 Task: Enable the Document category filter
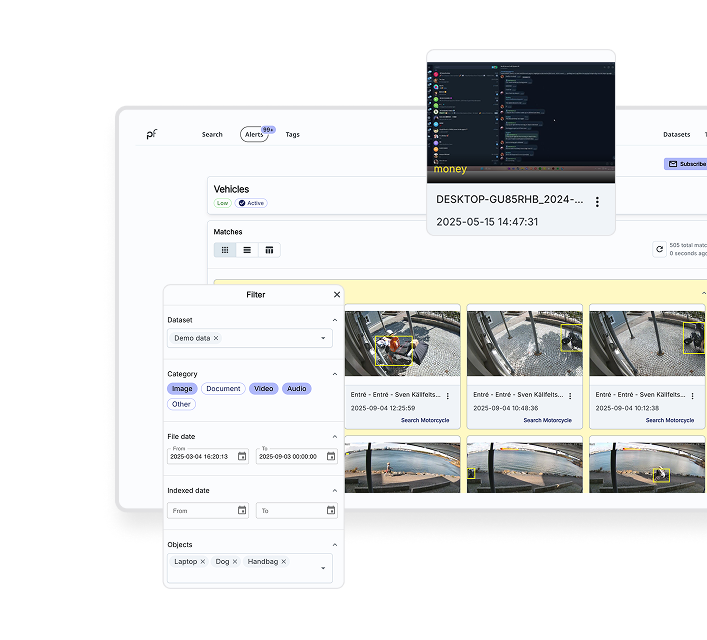click(x=223, y=388)
